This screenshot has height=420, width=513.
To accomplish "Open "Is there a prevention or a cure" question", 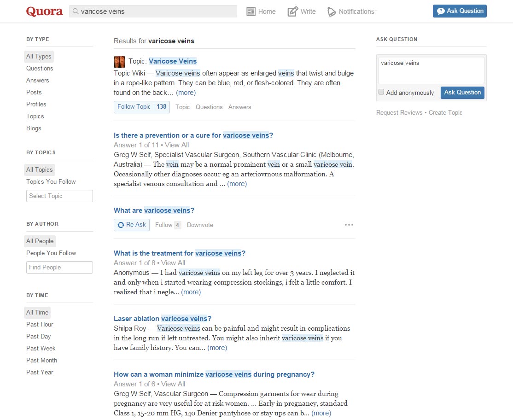I will click(x=193, y=135).
